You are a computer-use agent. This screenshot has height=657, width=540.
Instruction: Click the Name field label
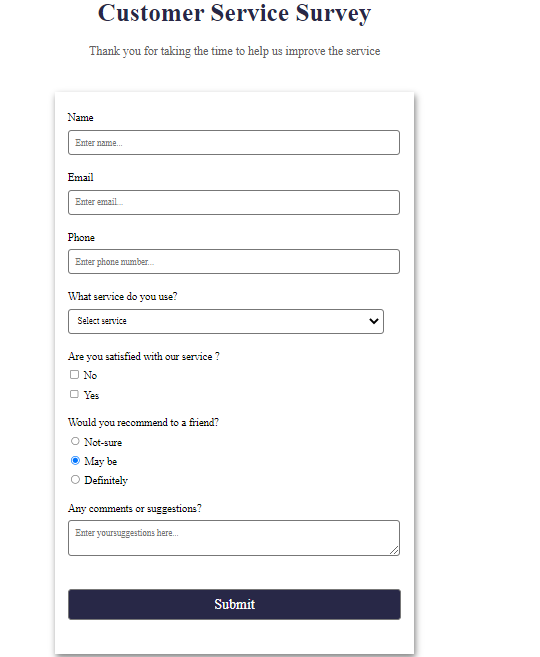point(80,117)
